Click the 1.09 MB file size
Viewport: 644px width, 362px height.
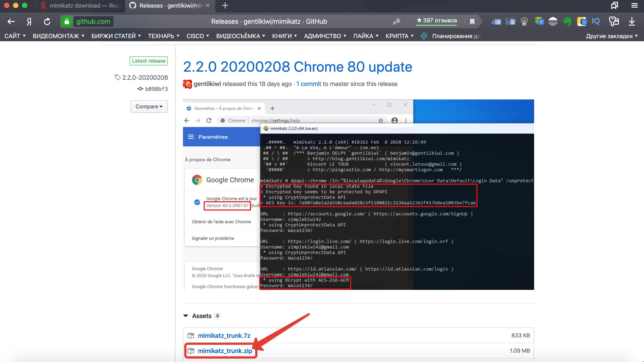[x=520, y=351]
